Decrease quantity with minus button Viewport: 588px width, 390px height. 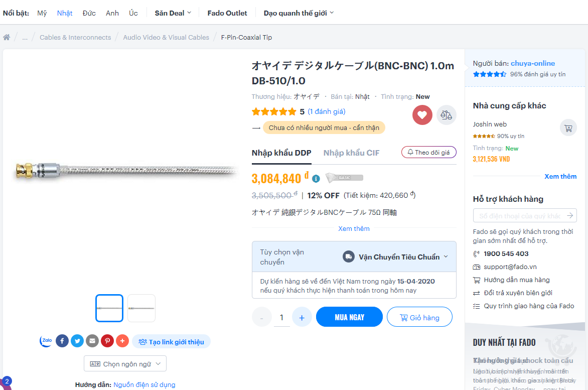[262, 317]
